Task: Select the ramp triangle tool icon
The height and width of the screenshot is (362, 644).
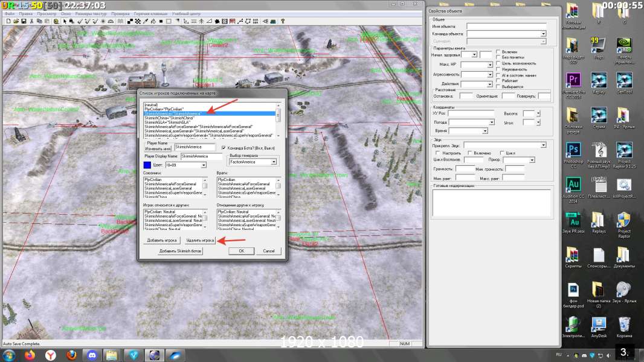Action: 209,21
